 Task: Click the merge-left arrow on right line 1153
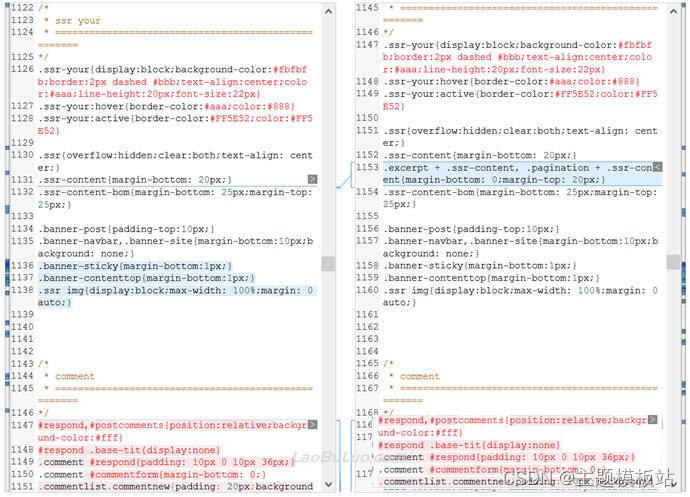tap(657, 167)
